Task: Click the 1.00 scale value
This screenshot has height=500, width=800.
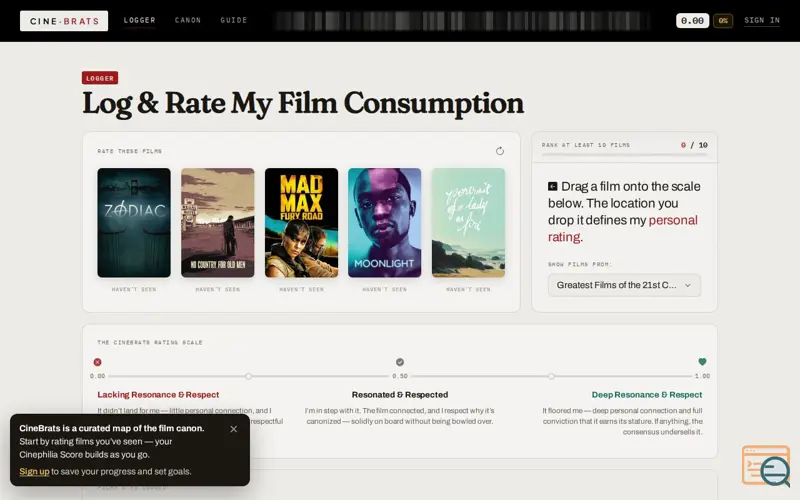Action: click(703, 376)
